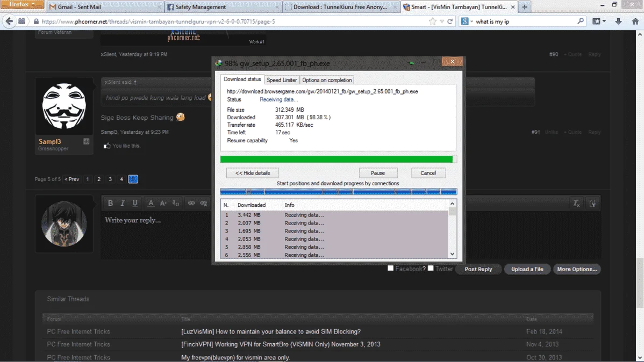Click the Post Reply button
This screenshot has height=362, width=644.
coord(478,269)
